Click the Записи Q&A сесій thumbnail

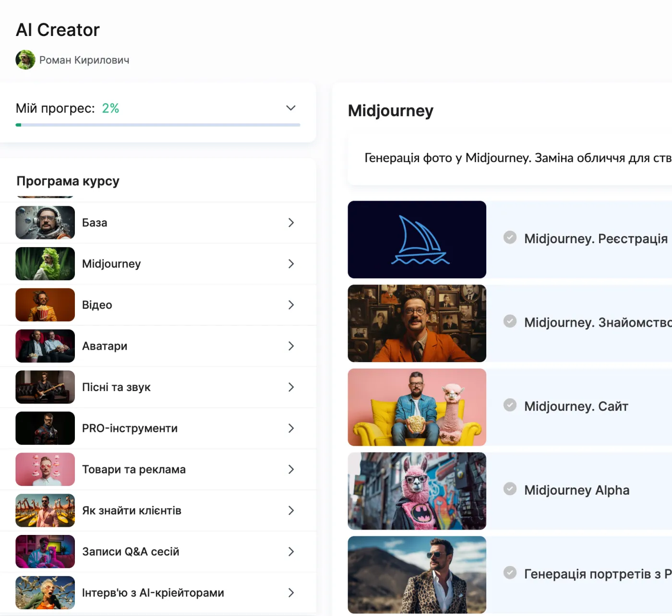[45, 552]
